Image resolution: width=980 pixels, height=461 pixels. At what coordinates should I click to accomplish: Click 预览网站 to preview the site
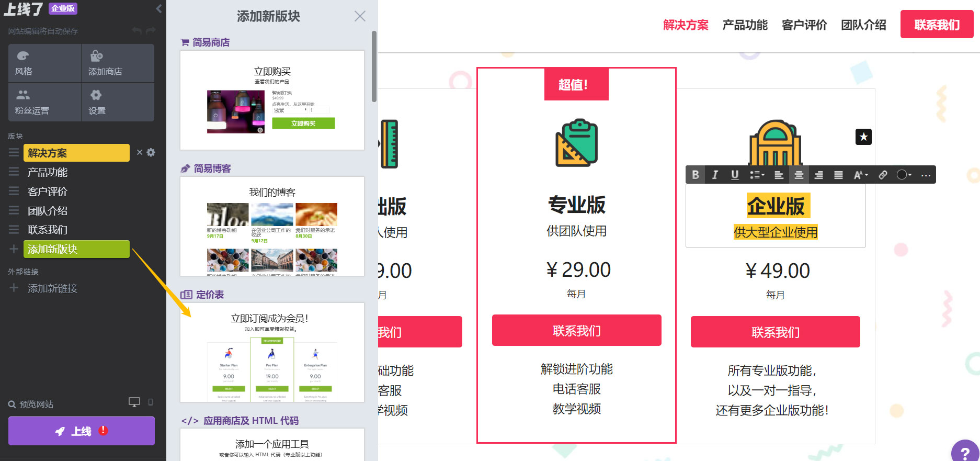pos(31,404)
